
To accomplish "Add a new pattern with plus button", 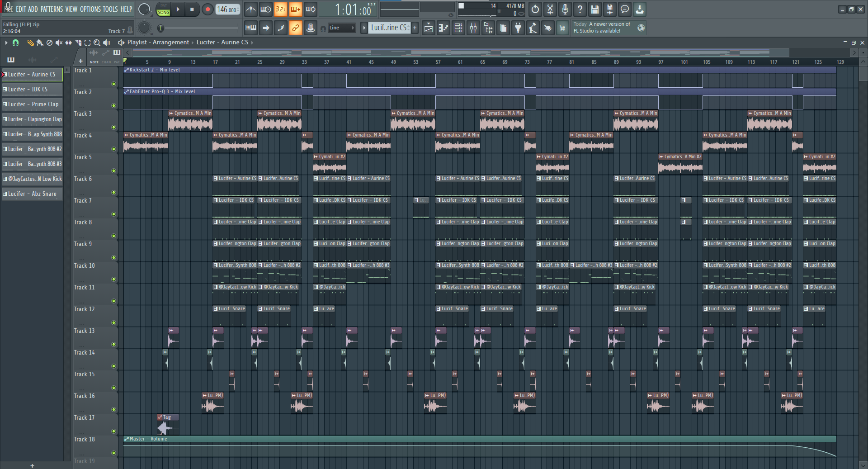I will coord(415,28).
